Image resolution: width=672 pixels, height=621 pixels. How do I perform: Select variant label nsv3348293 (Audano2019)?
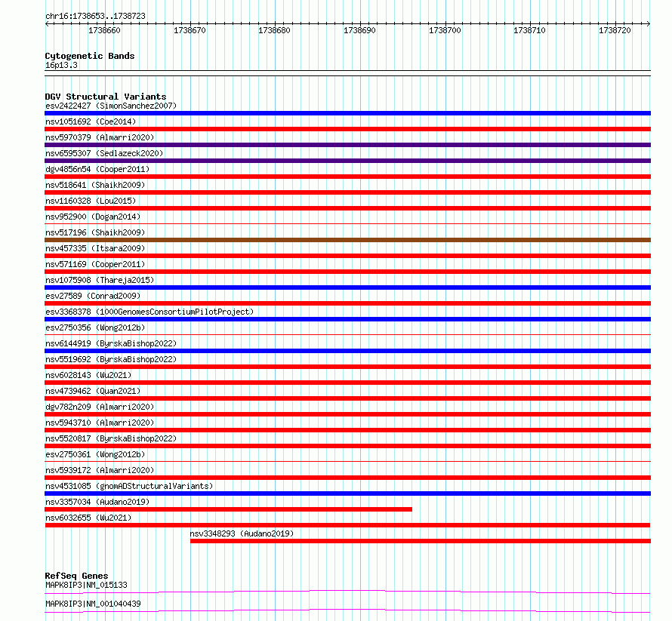click(x=242, y=533)
